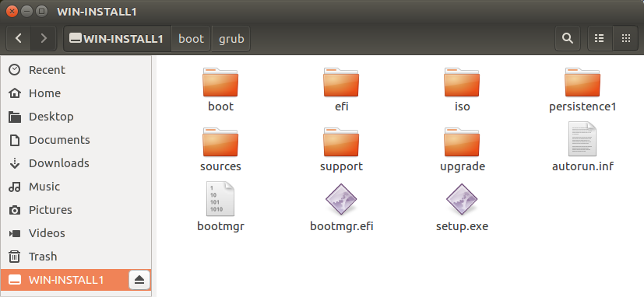
Task: Navigate to WIN-INSTALL1 root in path bar
Action: click(x=117, y=39)
